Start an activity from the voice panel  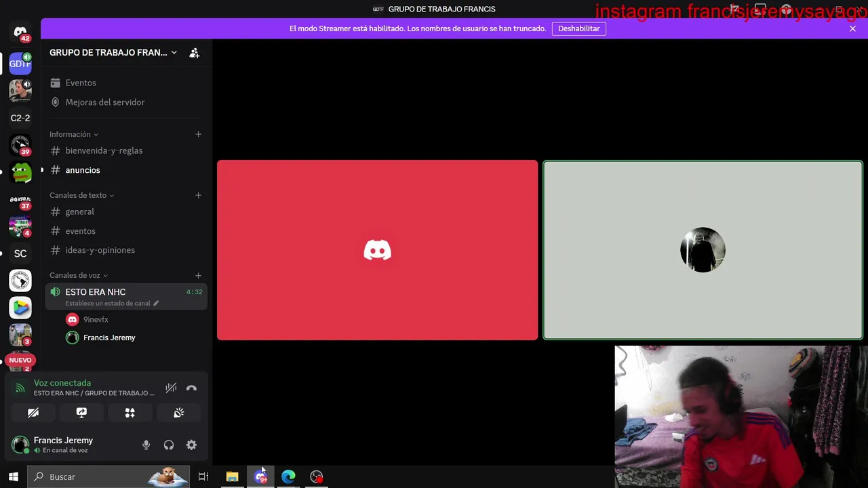tap(130, 413)
